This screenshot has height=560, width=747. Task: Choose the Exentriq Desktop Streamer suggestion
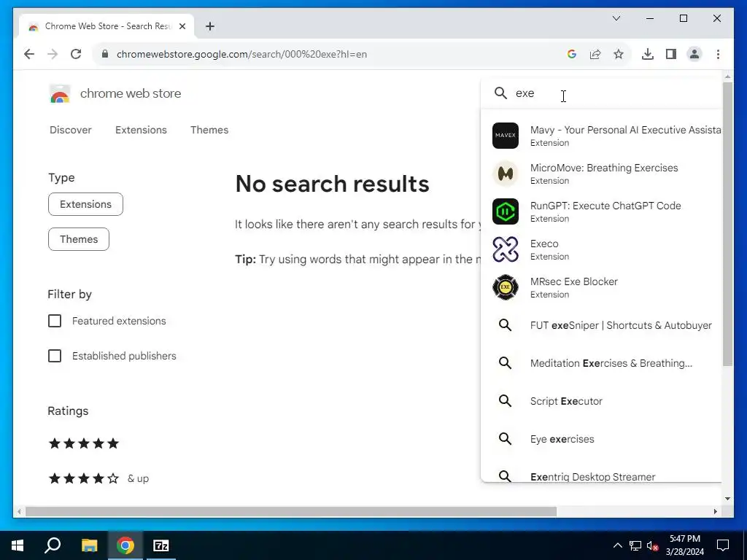601,475
